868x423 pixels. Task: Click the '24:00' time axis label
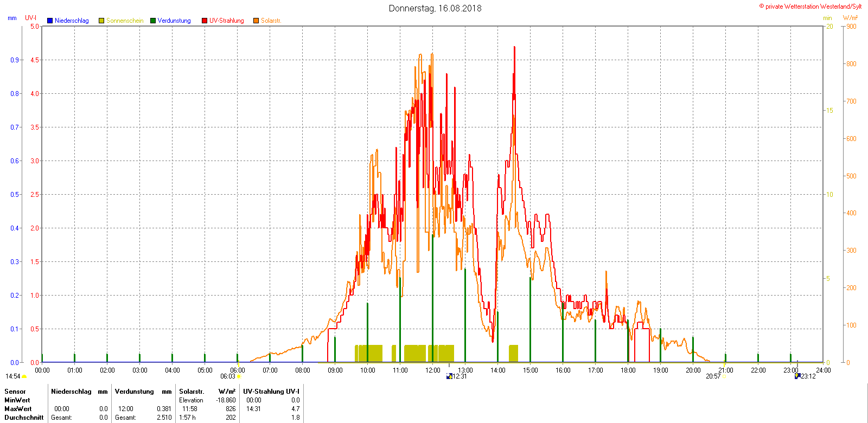pyautogui.click(x=824, y=370)
